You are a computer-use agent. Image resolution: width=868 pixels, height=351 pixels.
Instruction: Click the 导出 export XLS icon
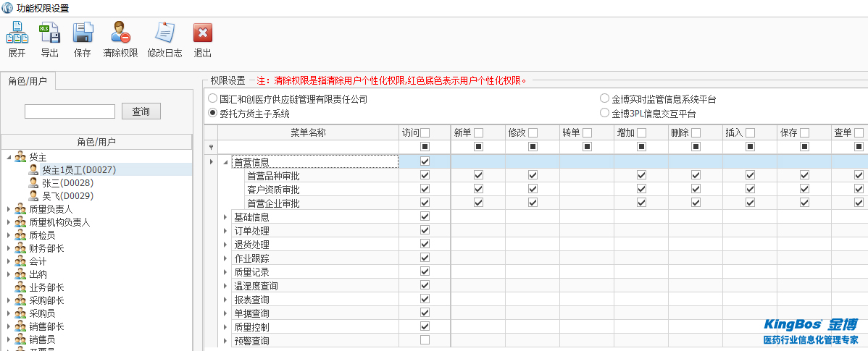49,33
